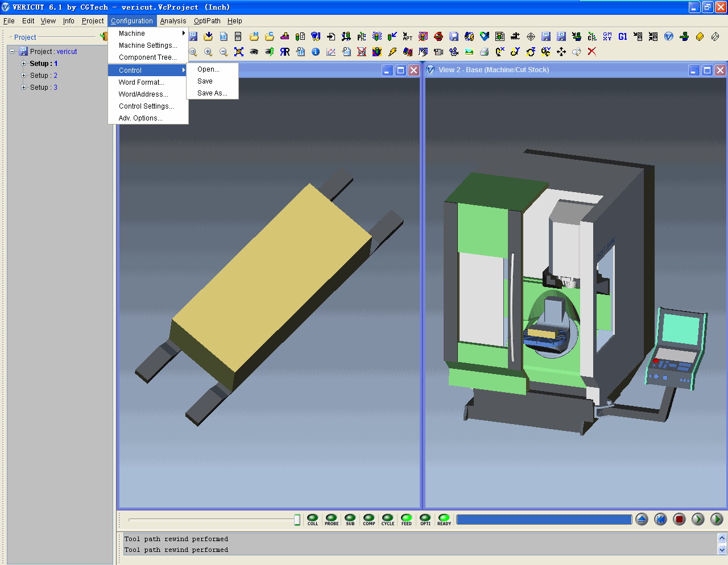Image resolution: width=728 pixels, height=565 pixels.
Task: Expand Setup : 1 tree node
Action: tap(23, 63)
